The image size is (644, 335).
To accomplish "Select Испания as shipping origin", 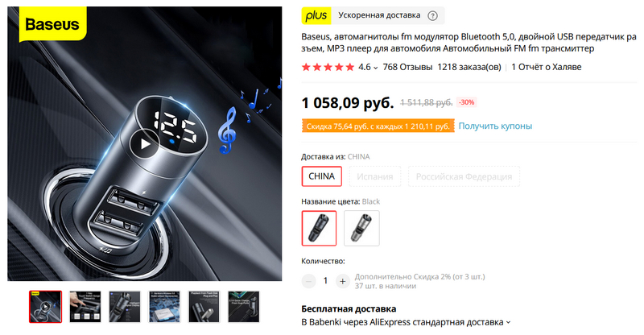I will point(374,176).
